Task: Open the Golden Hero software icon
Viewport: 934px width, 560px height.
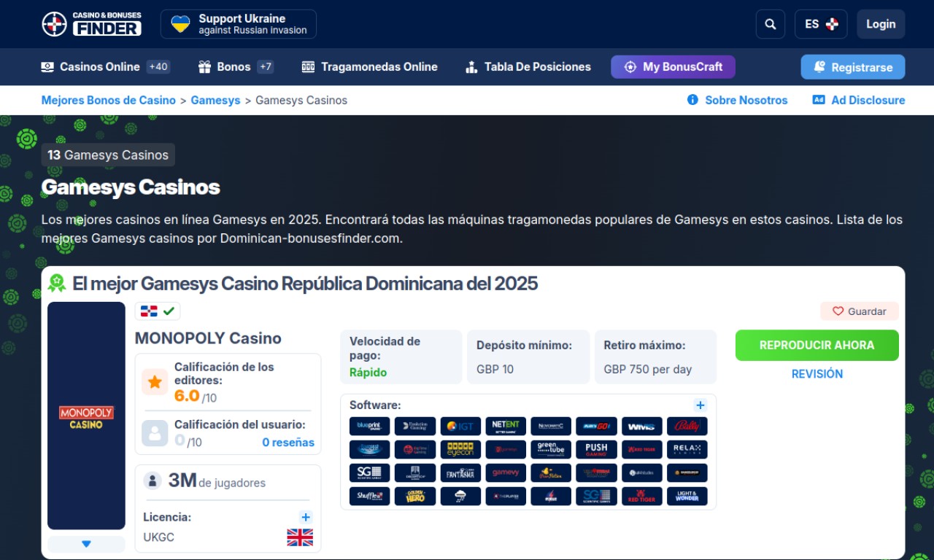Action: (415, 496)
